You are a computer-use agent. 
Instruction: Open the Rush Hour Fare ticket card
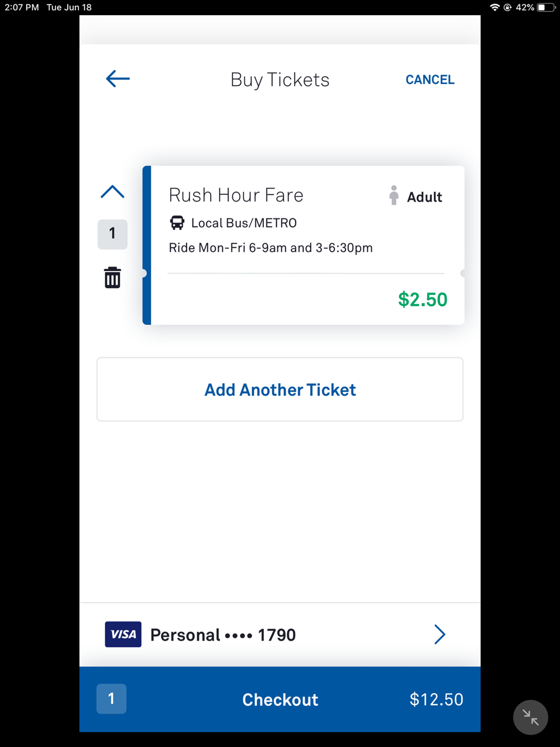304,245
